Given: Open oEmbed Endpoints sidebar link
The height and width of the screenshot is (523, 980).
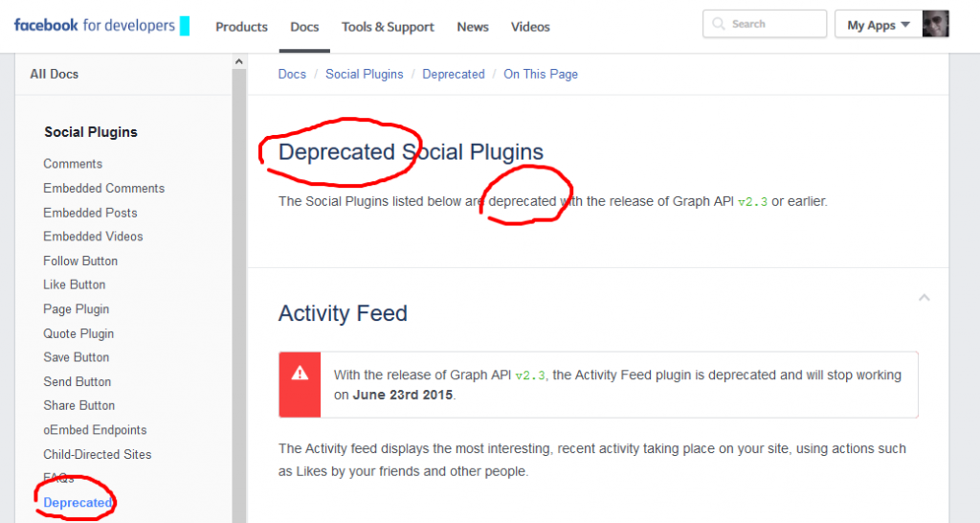Looking at the screenshot, I should [x=95, y=430].
